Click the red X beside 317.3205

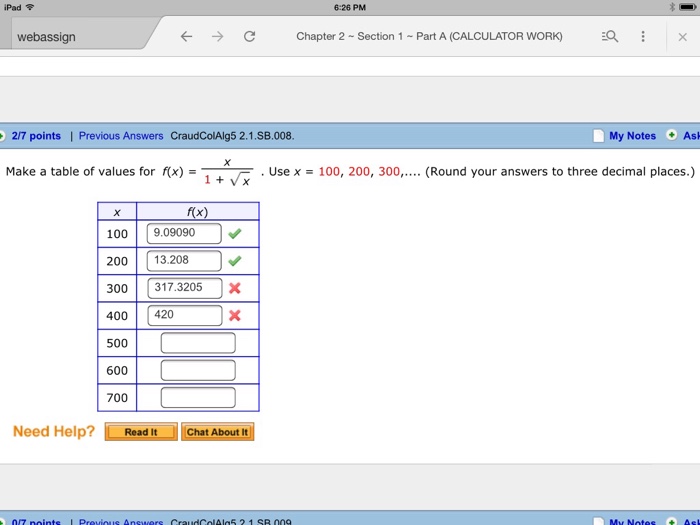tap(235, 288)
